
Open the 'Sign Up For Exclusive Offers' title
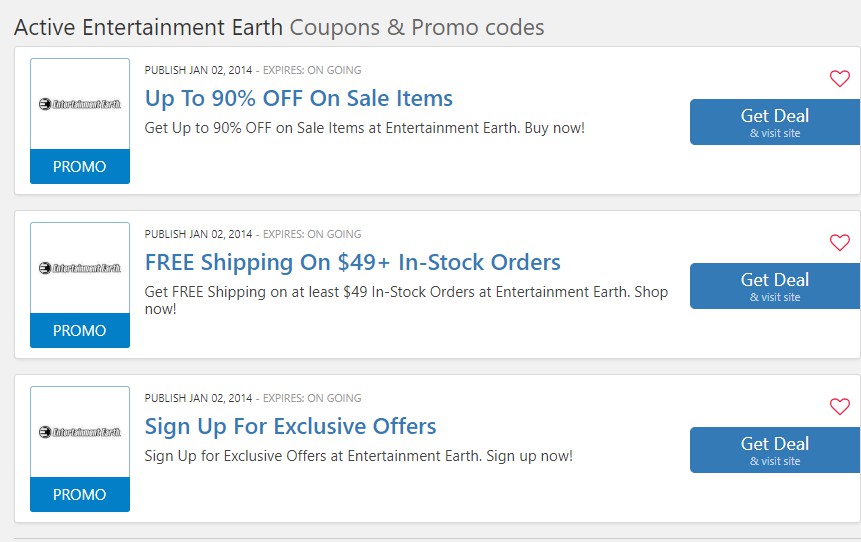click(x=290, y=426)
